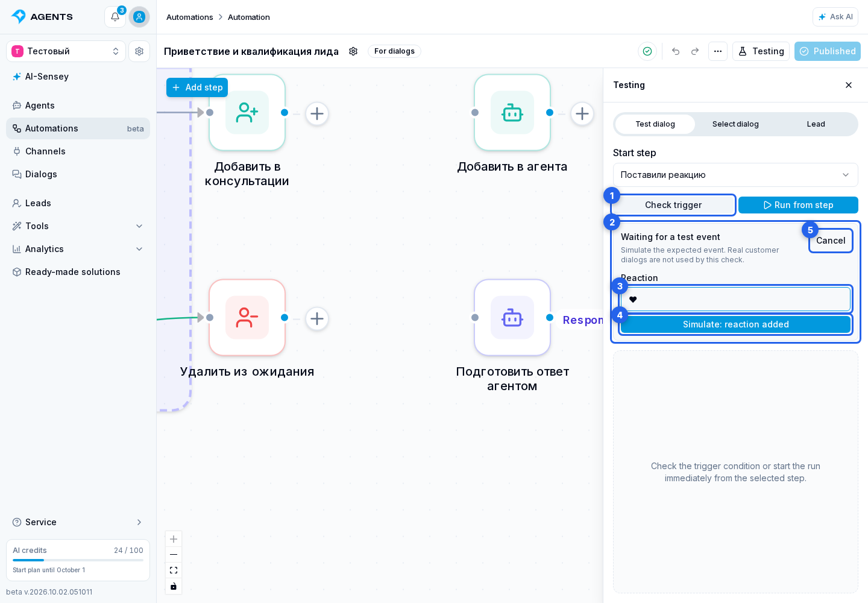This screenshot has width=868, height=603.
Task: Switch to the Select dialog tab
Action: [735, 124]
